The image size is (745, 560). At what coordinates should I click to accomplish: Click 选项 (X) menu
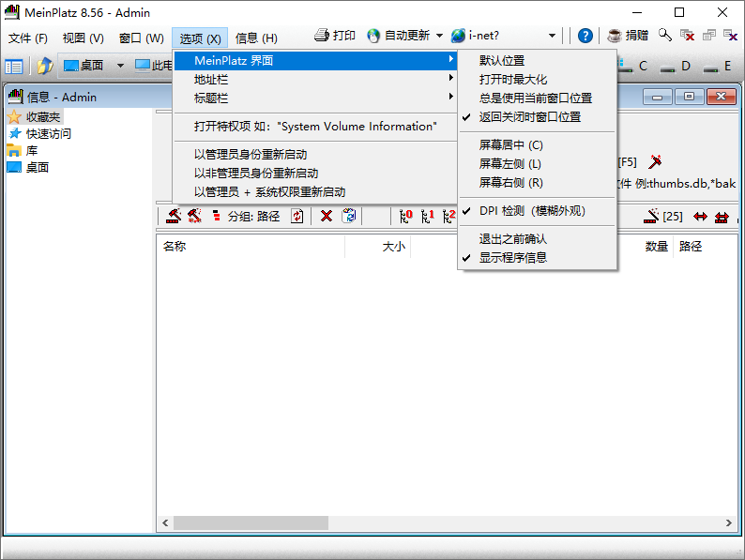[200, 38]
